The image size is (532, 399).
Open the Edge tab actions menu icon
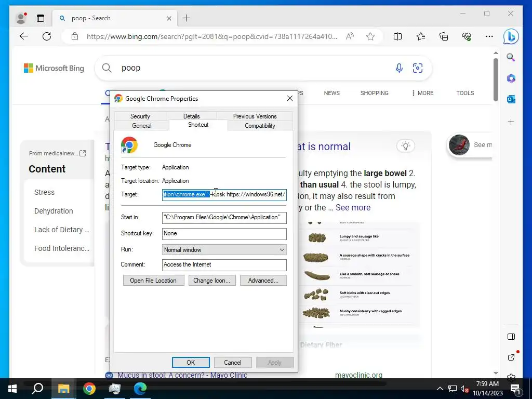point(41,18)
